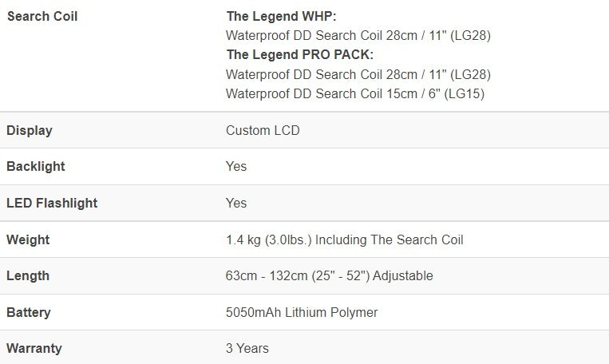Image resolution: width=609 pixels, height=364 pixels.
Task: Select the "The Legend WHP:" heading
Action: pos(282,16)
